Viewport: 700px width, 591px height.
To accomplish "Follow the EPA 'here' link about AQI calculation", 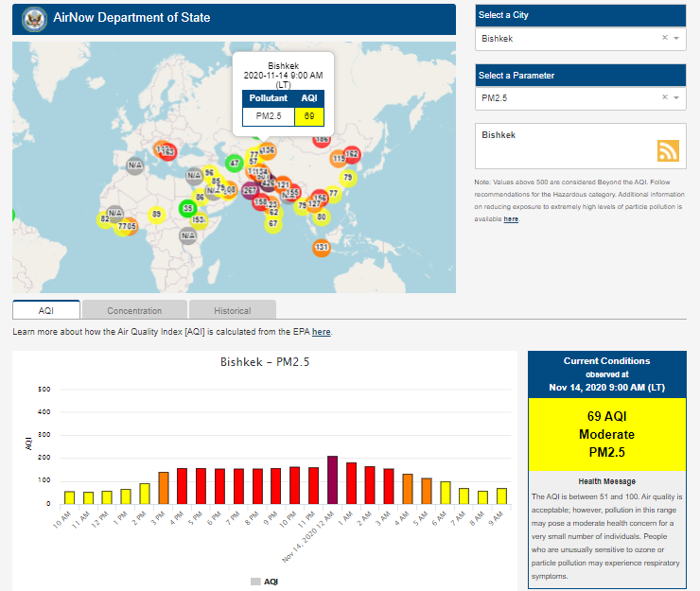I will 322,332.
